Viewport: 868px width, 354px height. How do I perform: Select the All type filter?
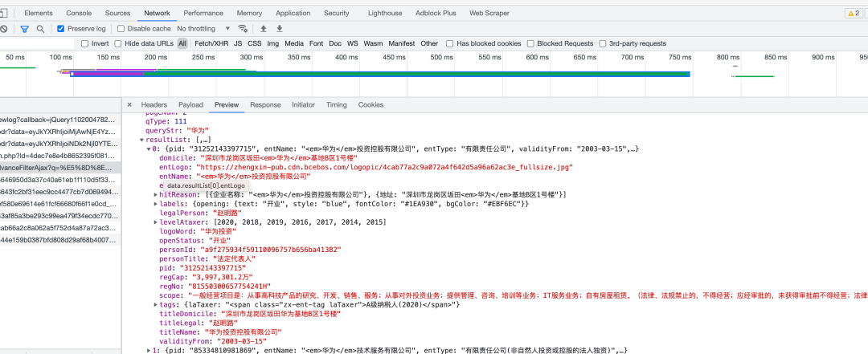point(182,43)
